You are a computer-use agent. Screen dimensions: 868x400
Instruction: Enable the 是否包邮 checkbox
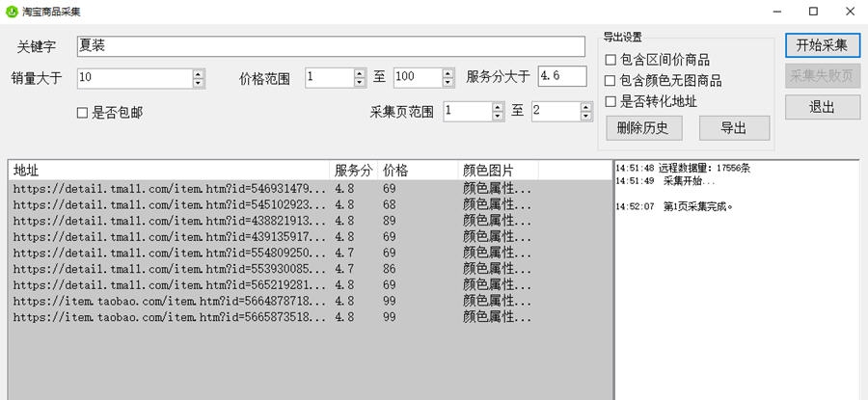click(x=83, y=114)
